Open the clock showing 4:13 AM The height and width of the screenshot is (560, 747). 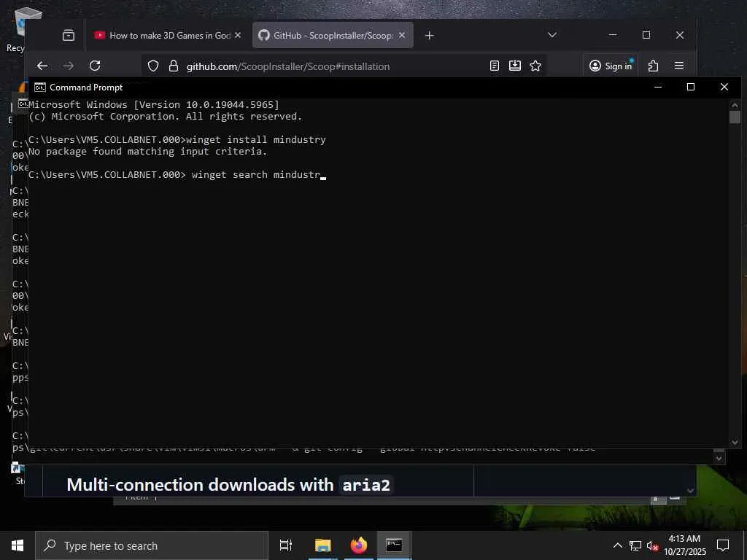pyautogui.click(x=684, y=545)
